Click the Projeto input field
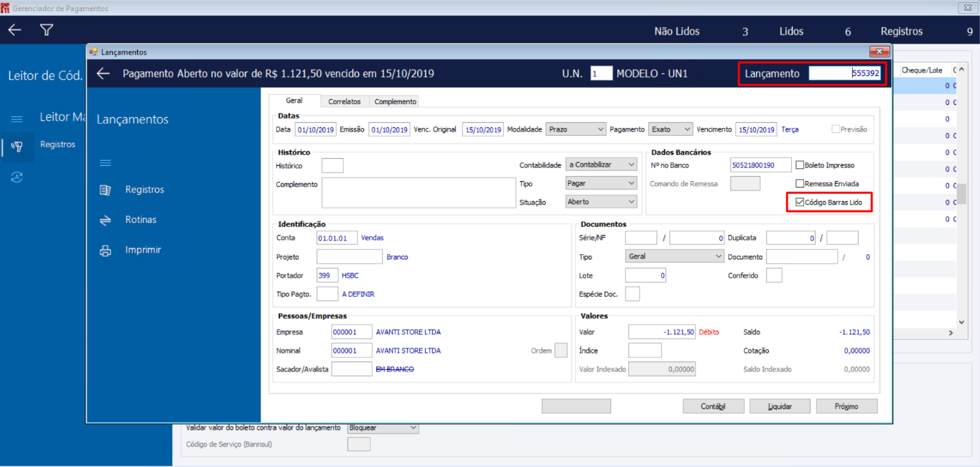The height and width of the screenshot is (467, 980). (x=350, y=256)
